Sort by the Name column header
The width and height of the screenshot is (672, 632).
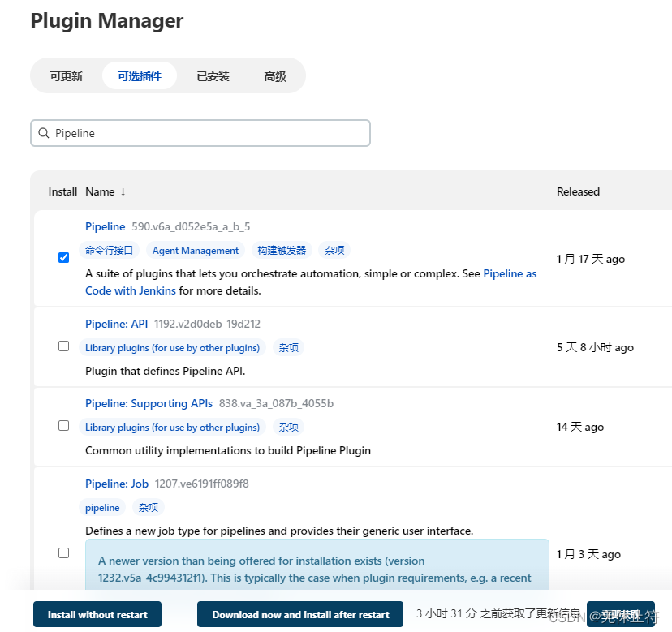[x=100, y=191]
